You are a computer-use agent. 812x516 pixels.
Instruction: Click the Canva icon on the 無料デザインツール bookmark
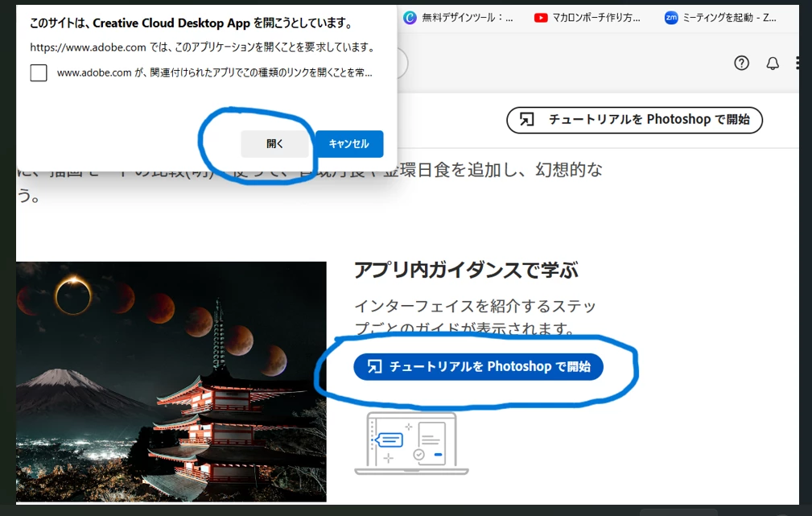point(410,18)
